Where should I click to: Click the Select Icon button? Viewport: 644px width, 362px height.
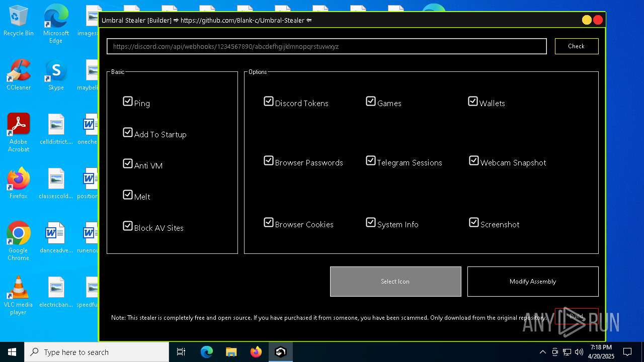tap(395, 282)
